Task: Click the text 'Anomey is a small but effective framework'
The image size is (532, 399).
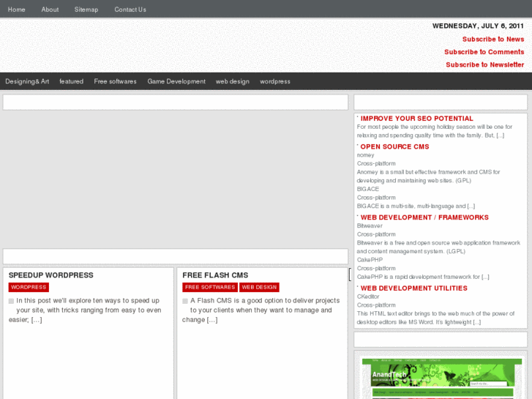Action: click(x=411, y=172)
